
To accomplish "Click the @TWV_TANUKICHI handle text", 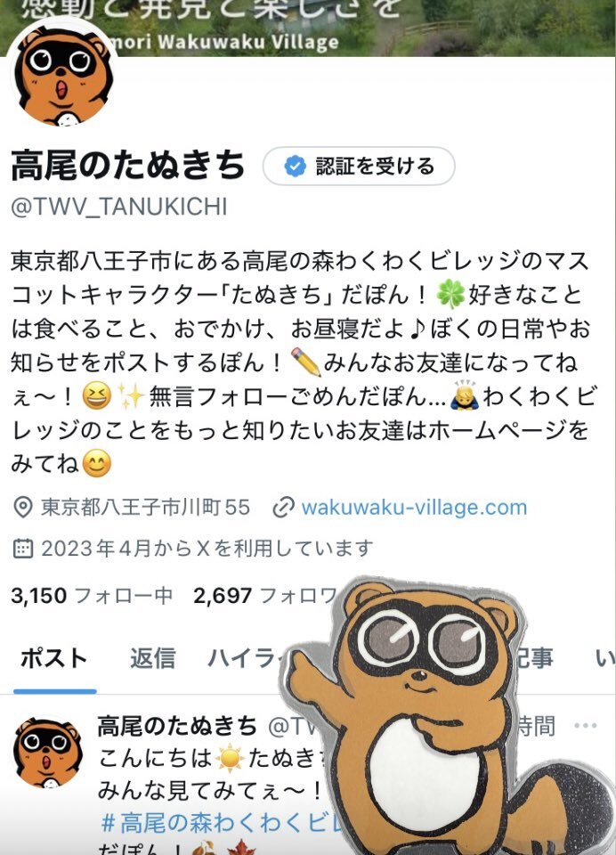I will 119,208.
